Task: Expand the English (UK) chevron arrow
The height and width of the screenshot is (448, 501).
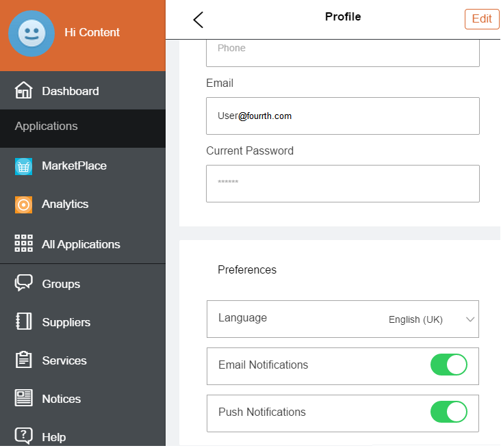Action: [x=470, y=319]
